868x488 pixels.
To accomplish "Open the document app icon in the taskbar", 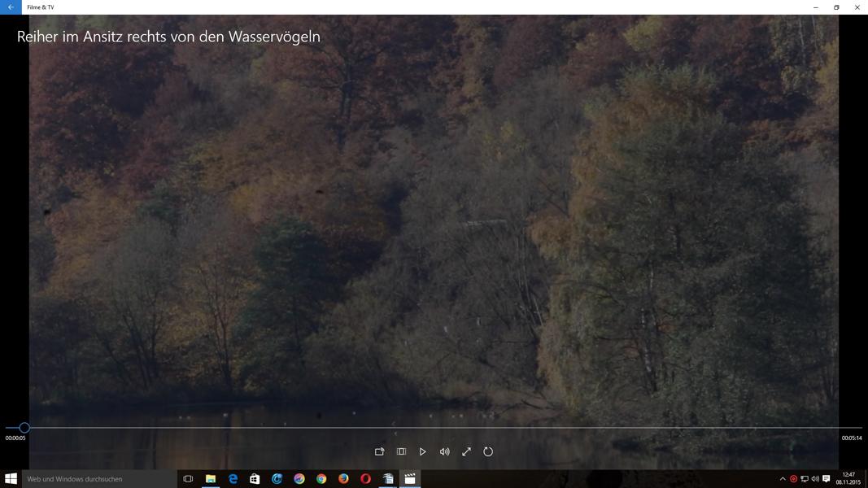I will point(387,478).
